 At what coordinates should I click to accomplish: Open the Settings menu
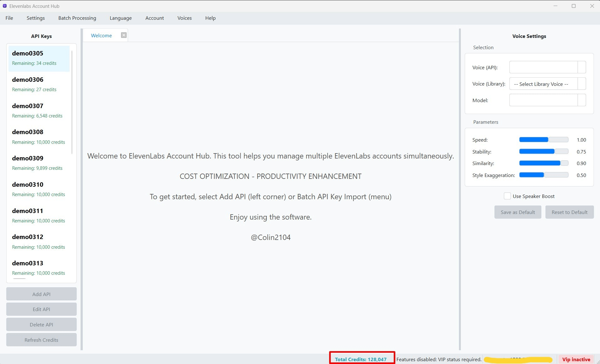36,18
